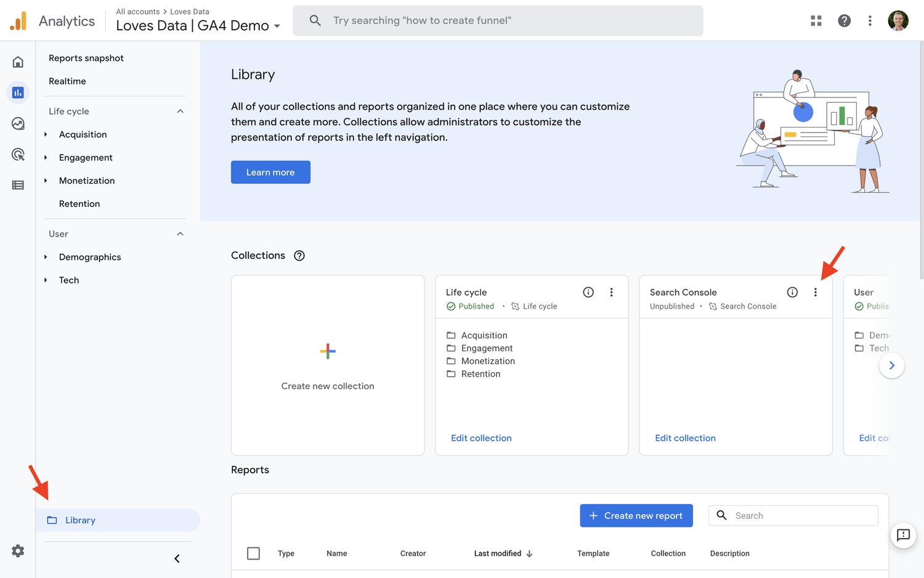Click your profile avatar

pyautogui.click(x=898, y=20)
